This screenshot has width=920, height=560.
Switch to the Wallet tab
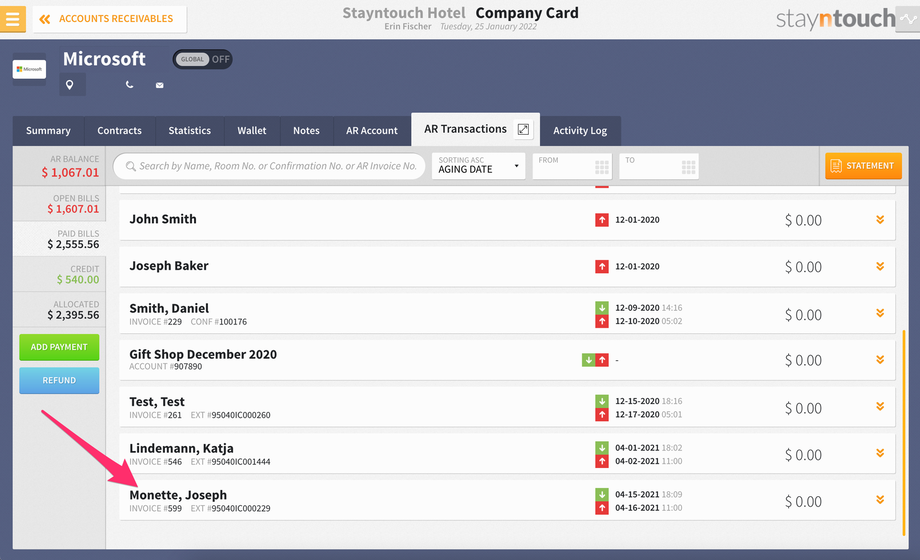click(x=252, y=130)
